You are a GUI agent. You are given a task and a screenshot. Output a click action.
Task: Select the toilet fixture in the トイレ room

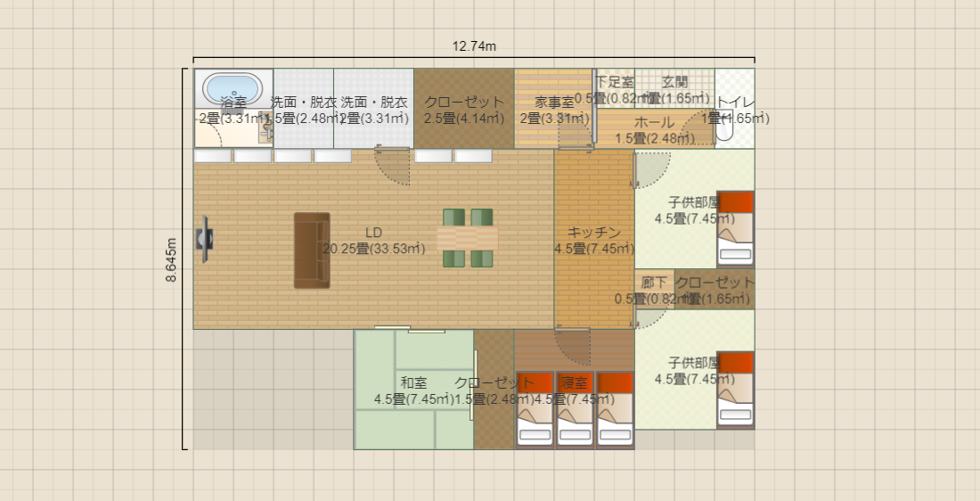pos(723,126)
